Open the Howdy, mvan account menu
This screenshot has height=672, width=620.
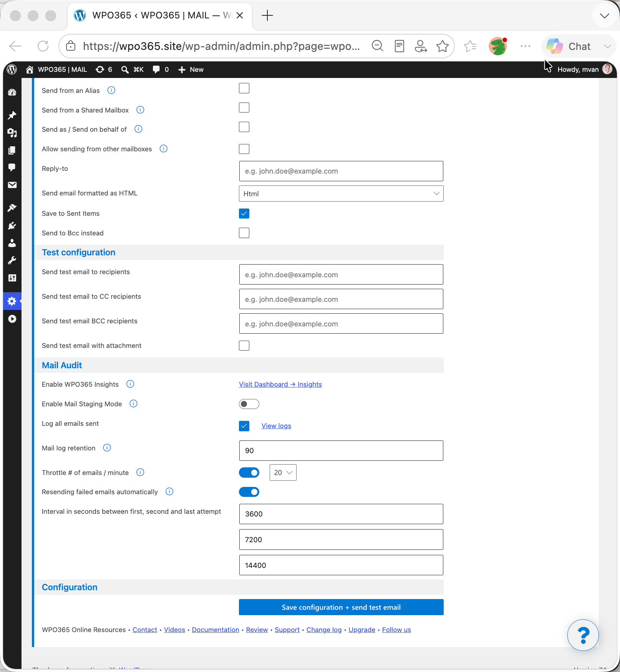click(x=585, y=70)
